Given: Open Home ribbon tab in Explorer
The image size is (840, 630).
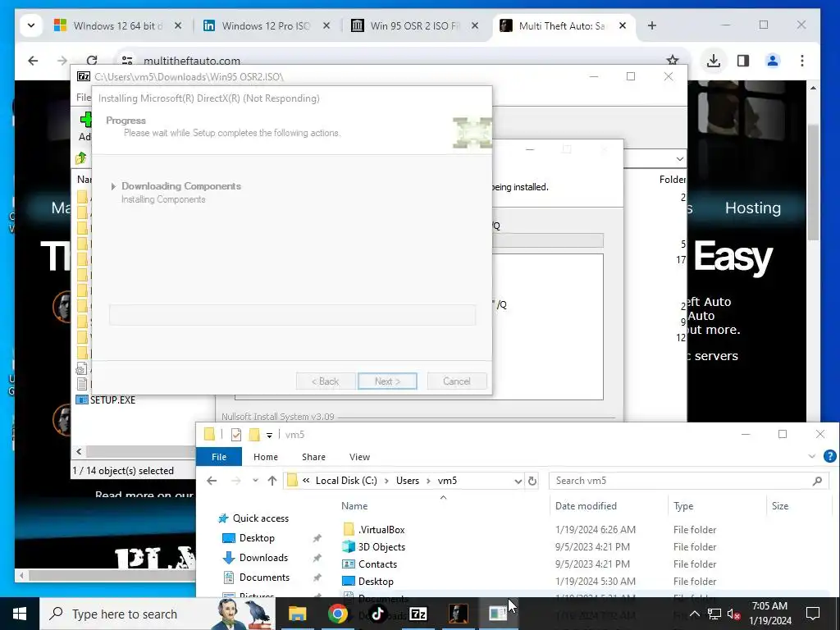Looking at the screenshot, I should click(266, 457).
